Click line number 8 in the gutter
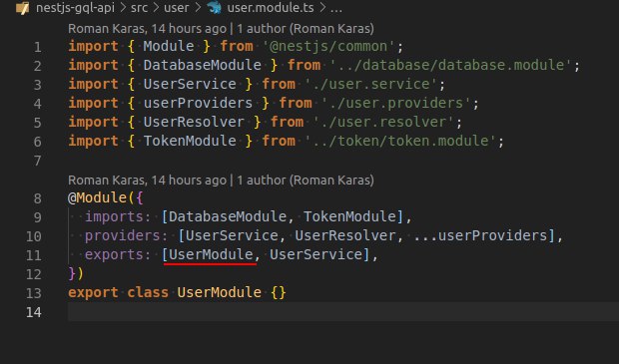 pyautogui.click(x=38, y=198)
